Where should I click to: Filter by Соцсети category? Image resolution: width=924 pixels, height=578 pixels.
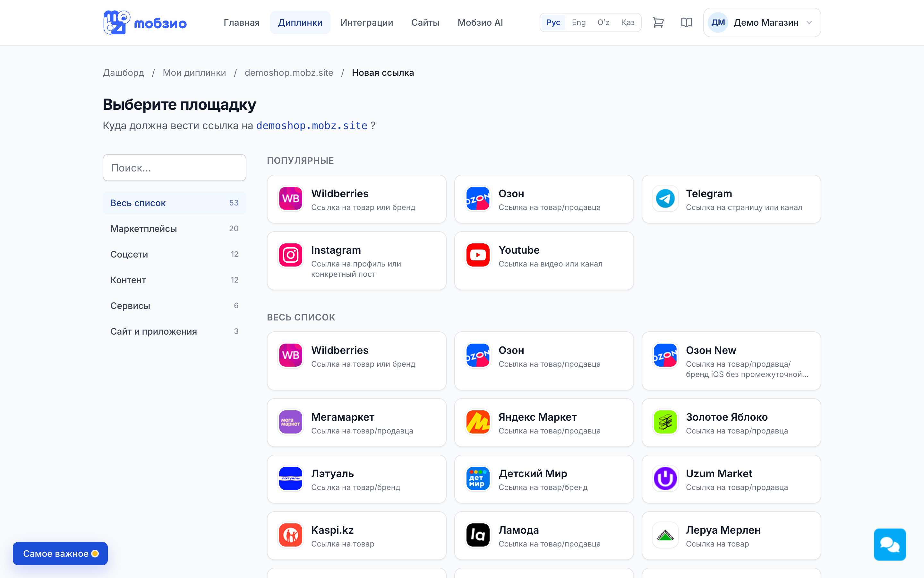pos(174,254)
